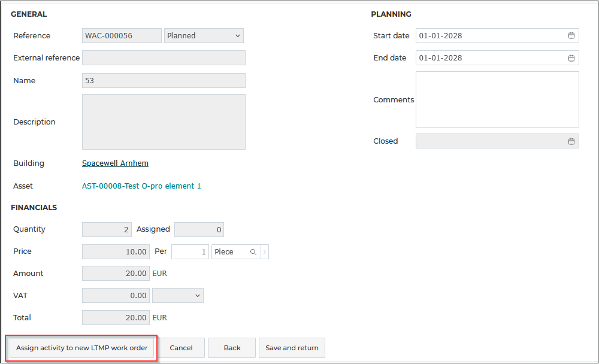
Task: Open the End date calendar picker
Action: (571, 58)
